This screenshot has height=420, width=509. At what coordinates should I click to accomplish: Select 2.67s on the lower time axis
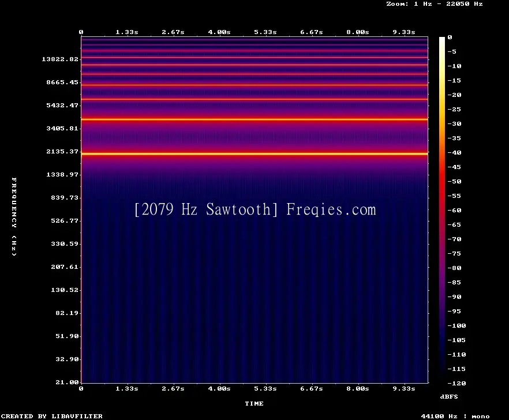[173, 388]
